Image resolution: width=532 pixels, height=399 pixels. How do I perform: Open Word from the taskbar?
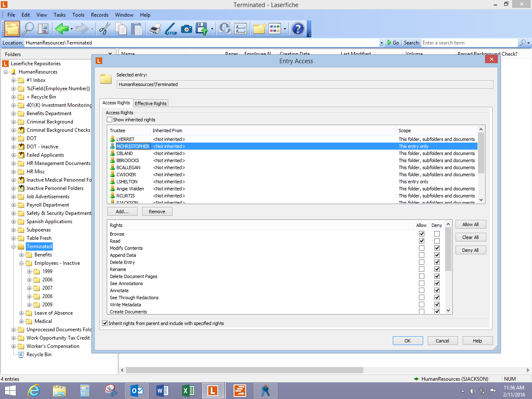(x=163, y=391)
